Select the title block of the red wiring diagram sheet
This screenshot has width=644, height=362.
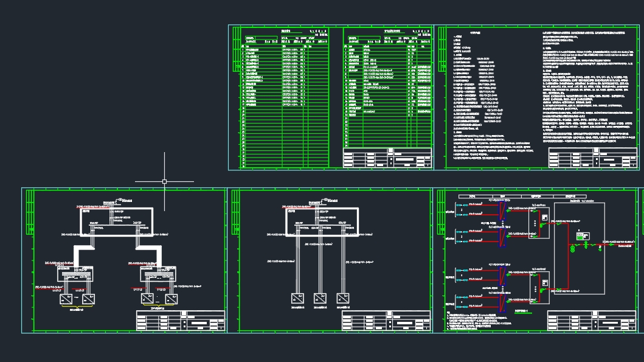592,321
